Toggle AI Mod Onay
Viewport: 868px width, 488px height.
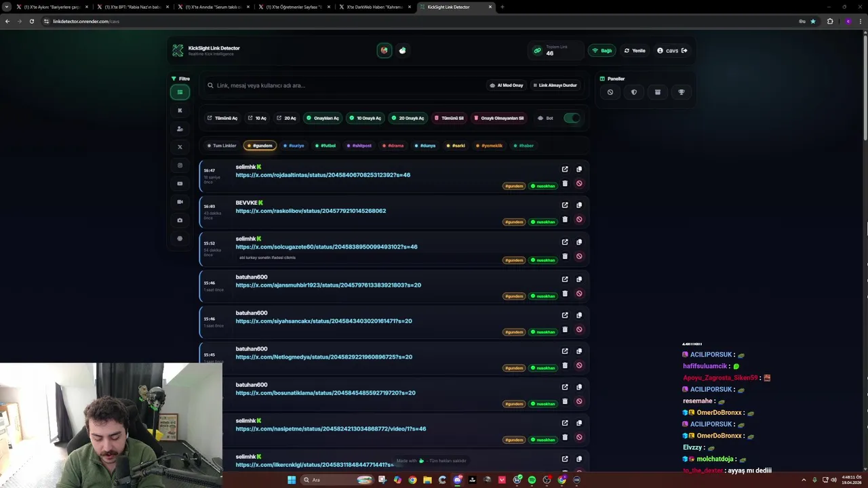507,85
